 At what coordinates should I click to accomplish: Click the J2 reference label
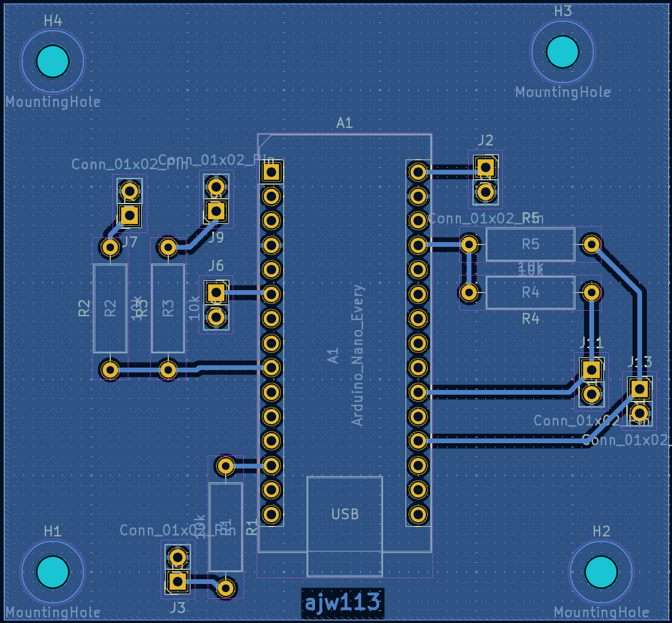coord(485,140)
